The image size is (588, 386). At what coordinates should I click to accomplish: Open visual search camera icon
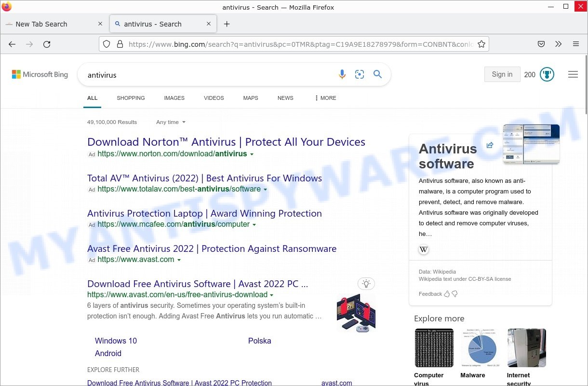tap(360, 74)
